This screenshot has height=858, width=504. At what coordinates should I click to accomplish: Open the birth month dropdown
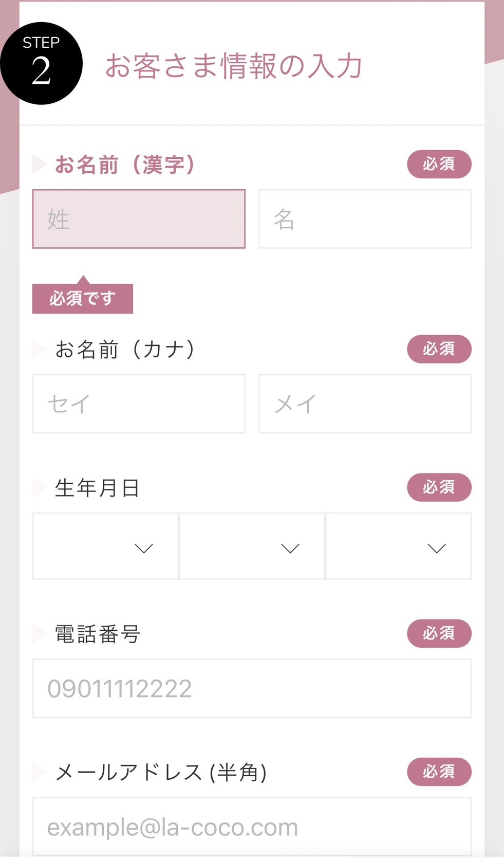pyautogui.click(x=252, y=546)
